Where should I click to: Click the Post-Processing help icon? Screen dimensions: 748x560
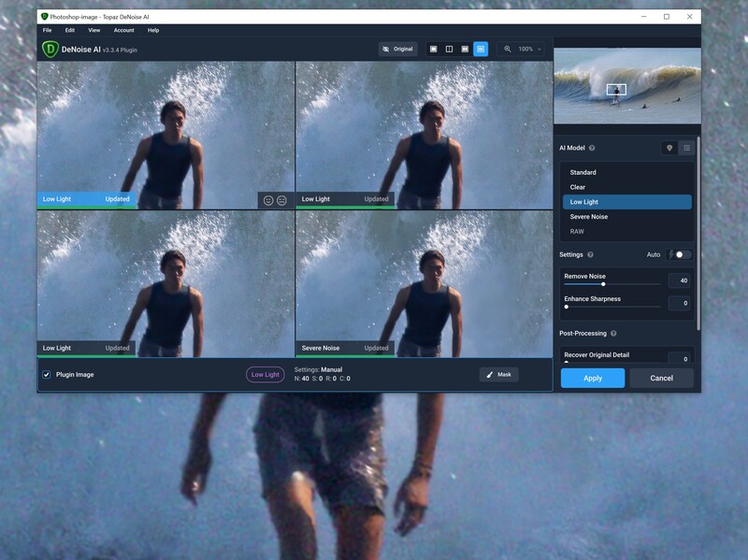click(x=613, y=334)
